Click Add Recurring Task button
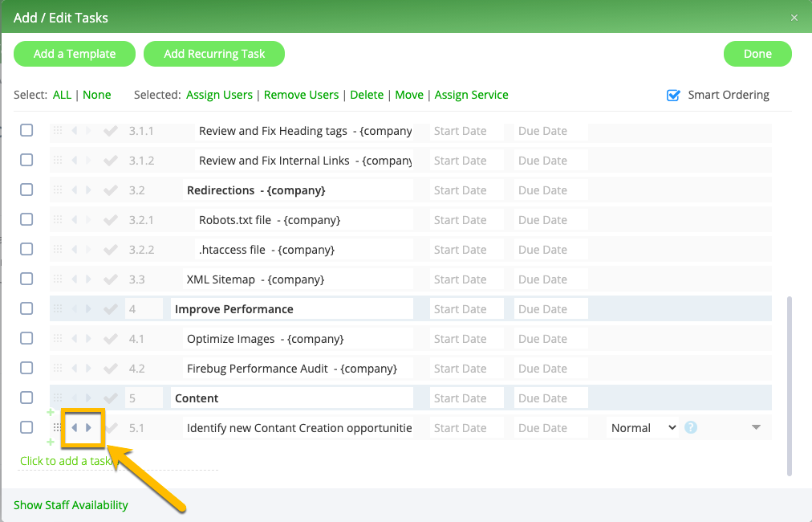Screen dimensions: 812x522 [214, 54]
